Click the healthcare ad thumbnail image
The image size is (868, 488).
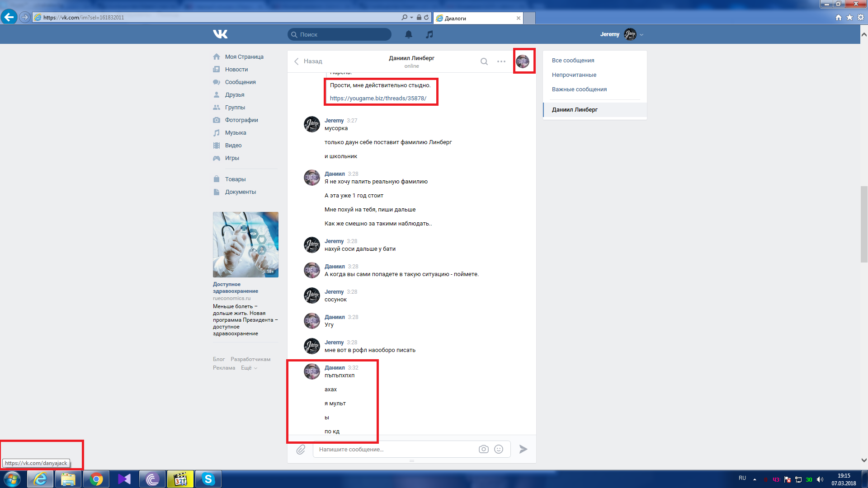click(x=245, y=244)
